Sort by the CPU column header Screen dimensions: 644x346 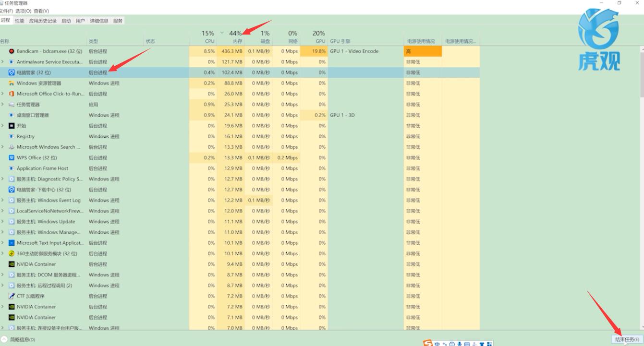203,37
